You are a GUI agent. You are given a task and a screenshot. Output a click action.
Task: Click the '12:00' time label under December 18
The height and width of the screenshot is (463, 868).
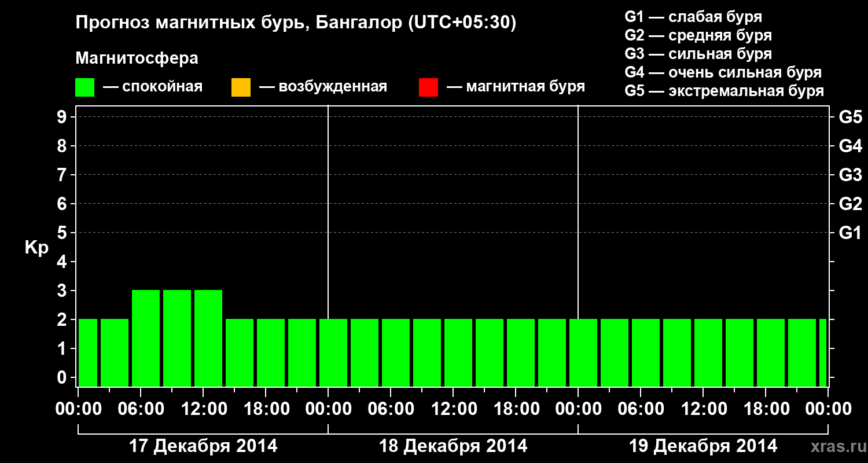453,409
